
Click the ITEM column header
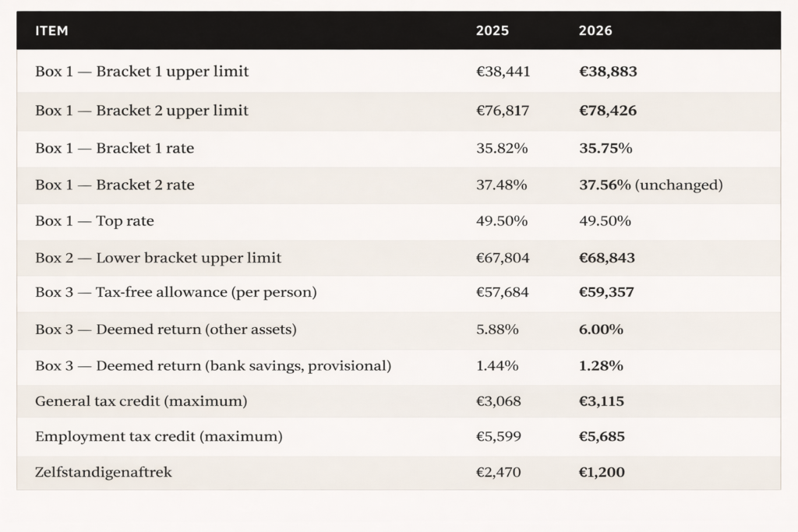point(51,31)
